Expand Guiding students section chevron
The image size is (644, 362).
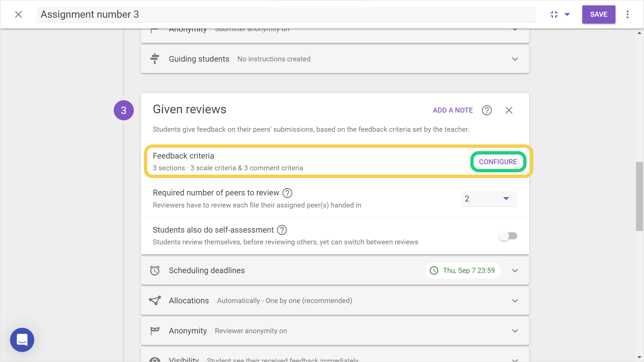tap(515, 59)
